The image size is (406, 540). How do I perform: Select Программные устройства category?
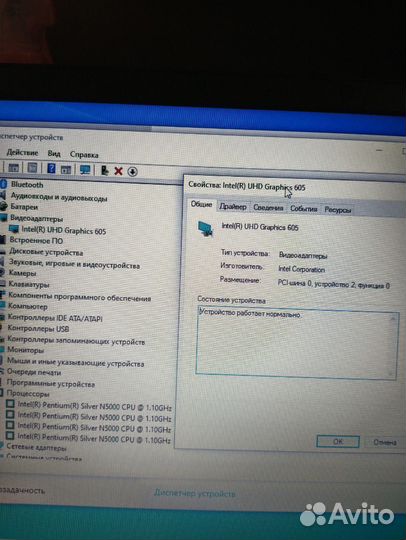click(51, 384)
